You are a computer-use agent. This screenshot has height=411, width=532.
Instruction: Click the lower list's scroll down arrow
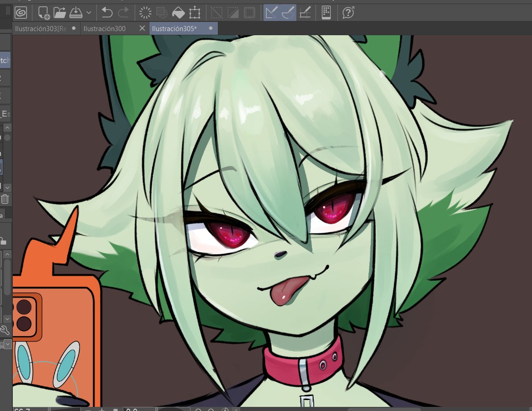(7, 319)
